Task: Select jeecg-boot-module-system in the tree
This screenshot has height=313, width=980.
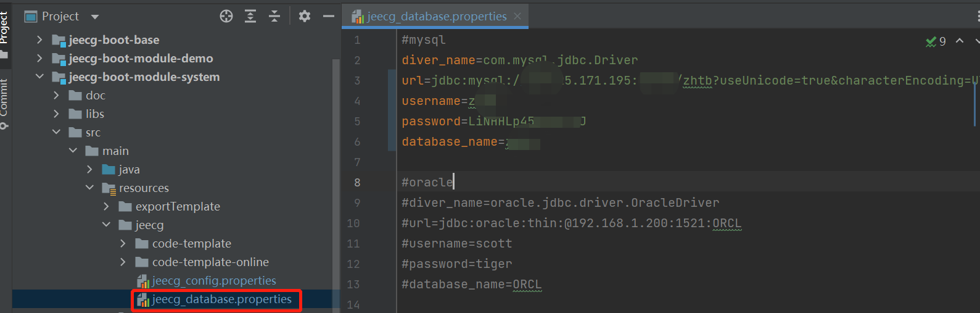Action: [x=144, y=77]
